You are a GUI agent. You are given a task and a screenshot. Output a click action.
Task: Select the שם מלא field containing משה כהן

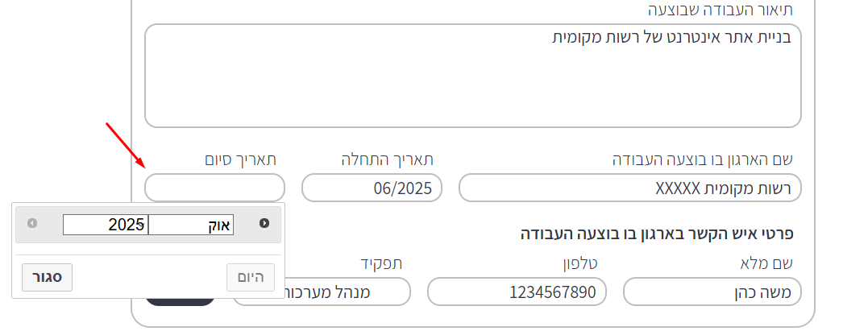point(712,292)
